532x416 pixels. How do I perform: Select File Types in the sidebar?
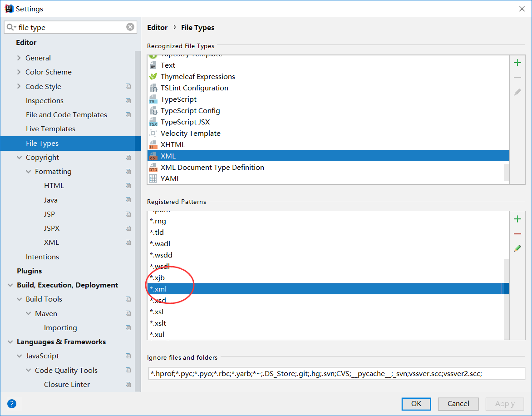click(x=70, y=143)
